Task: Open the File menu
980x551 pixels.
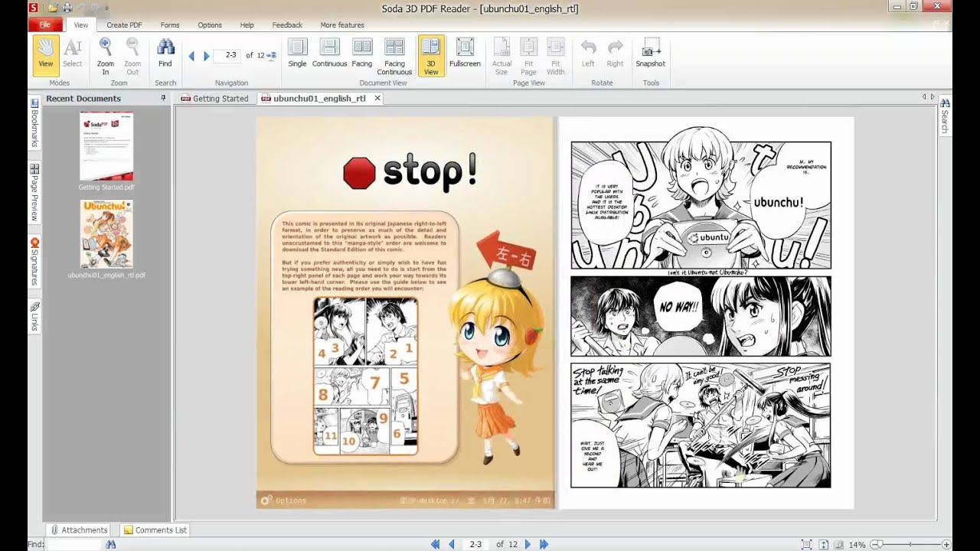Action: (x=45, y=25)
